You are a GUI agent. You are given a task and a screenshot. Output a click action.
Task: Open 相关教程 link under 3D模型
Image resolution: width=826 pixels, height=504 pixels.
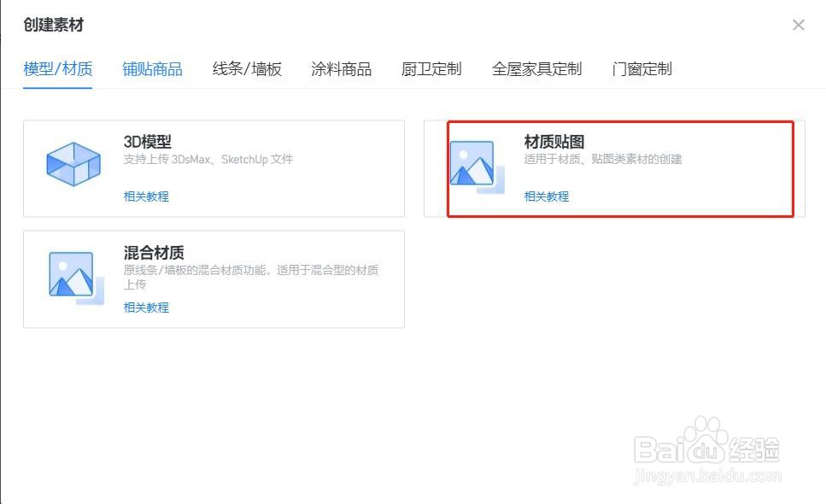146,196
